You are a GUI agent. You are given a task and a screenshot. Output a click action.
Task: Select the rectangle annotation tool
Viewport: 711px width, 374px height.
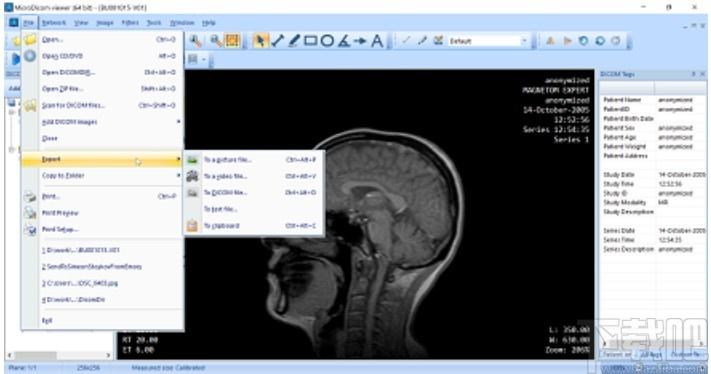(311, 41)
